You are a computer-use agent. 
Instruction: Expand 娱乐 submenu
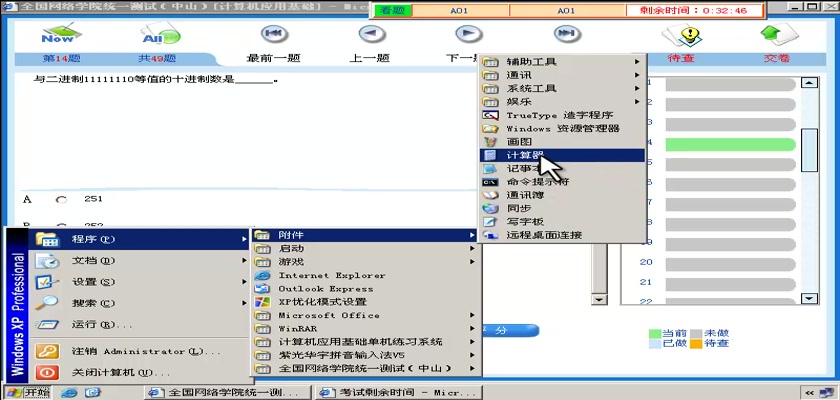(x=562, y=102)
